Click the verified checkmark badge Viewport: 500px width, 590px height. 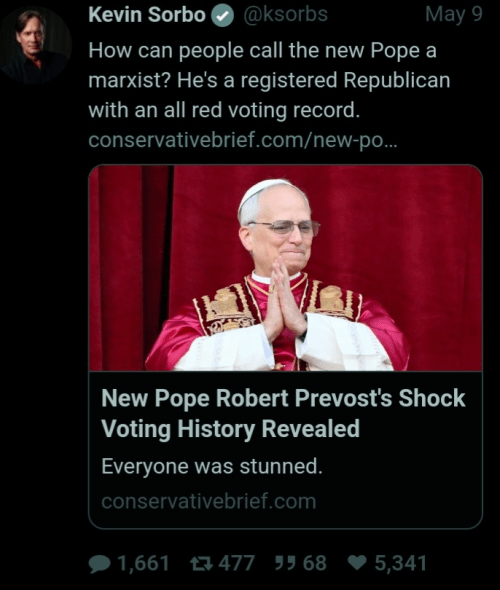coord(222,16)
